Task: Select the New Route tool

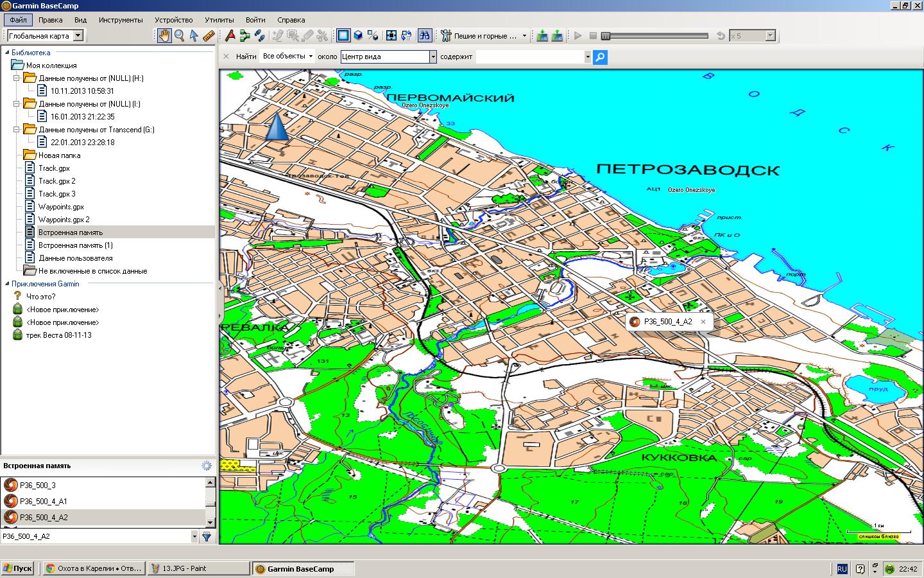Action: [244, 36]
